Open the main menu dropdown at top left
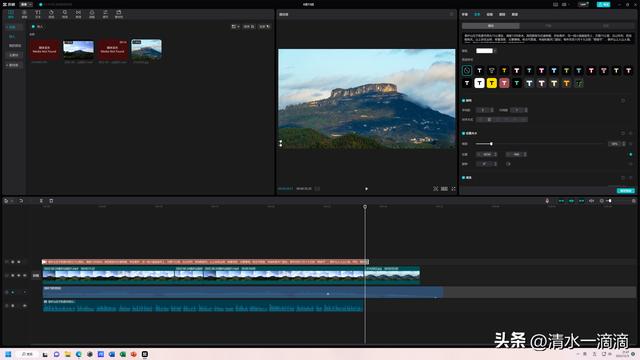 click(26, 4)
